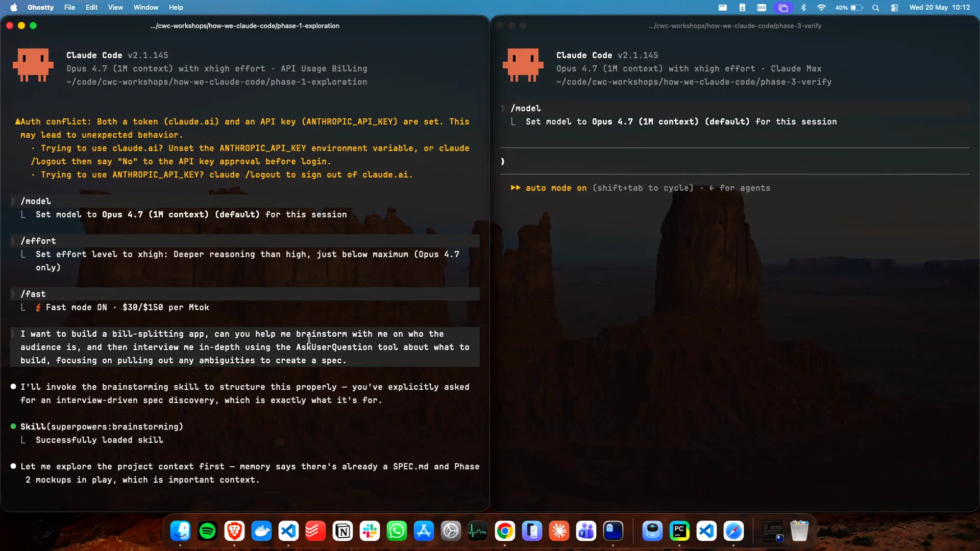Open System Settings from the Dock
This screenshot has width=980, height=551.
point(451,531)
